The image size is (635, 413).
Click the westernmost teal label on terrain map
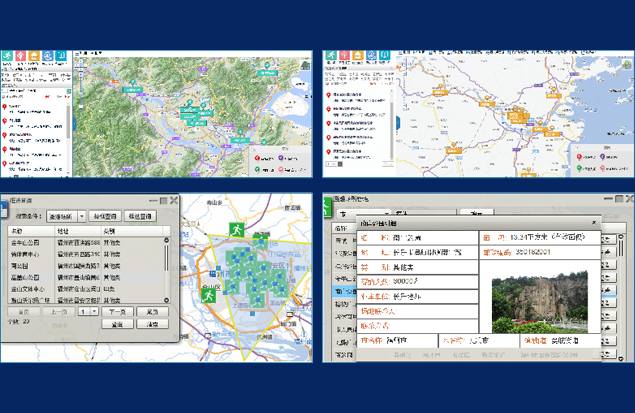pyautogui.click(x=132, y=90)
